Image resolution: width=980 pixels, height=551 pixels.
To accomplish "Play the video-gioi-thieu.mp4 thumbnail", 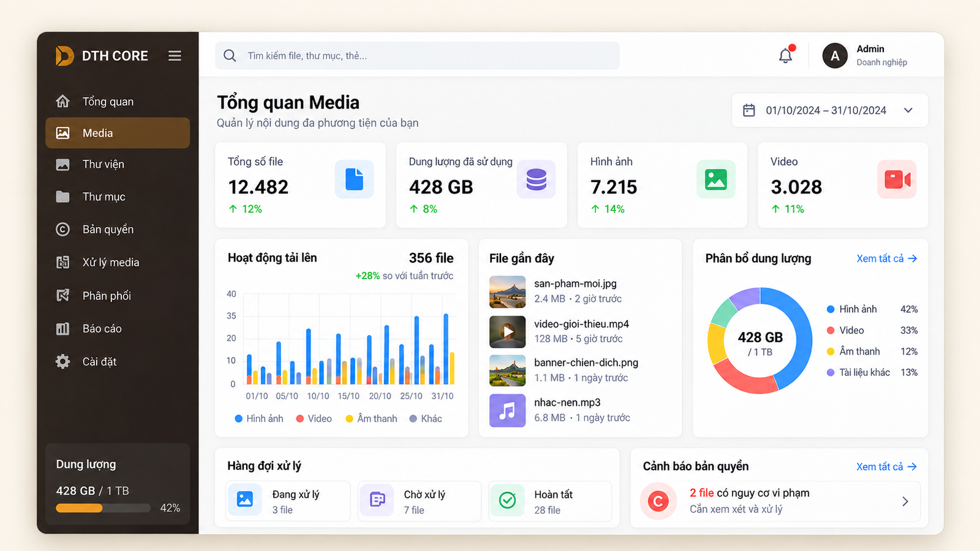I will coord(507,332).
